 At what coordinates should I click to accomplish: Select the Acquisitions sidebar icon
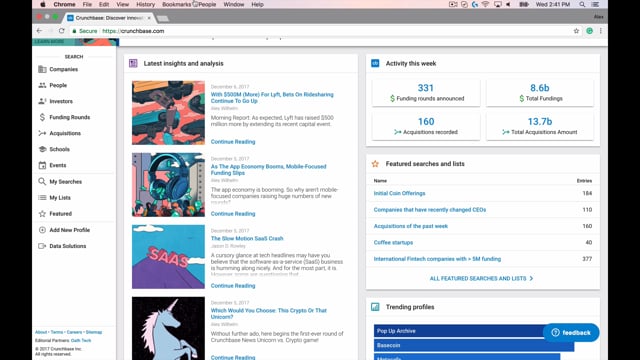42,133
